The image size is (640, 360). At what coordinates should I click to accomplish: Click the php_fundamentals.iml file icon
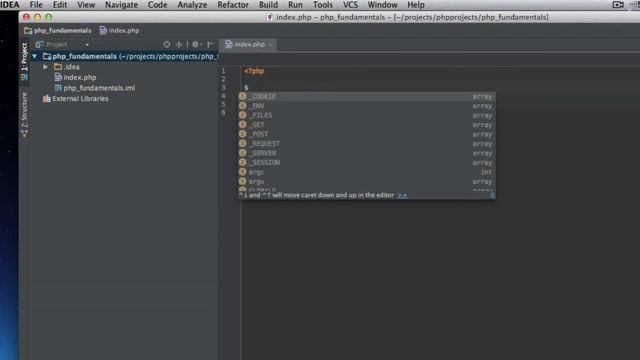(58, 88)
